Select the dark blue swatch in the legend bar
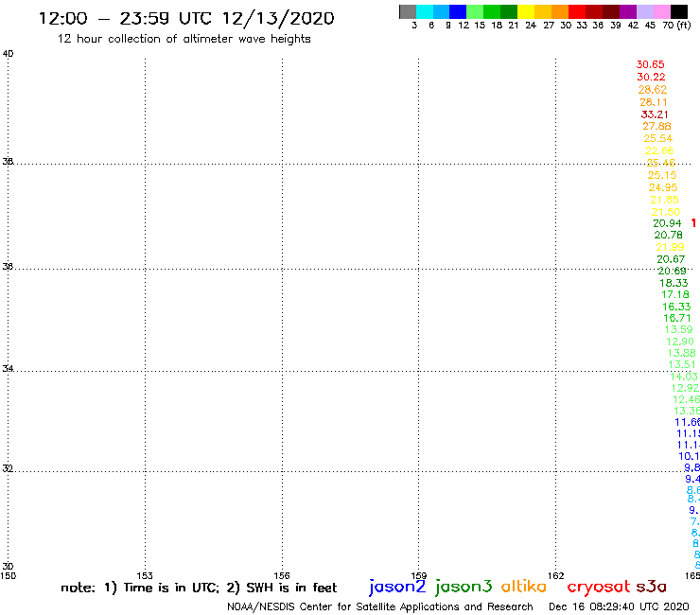This screenshot has width=700, height=615. (x=458, y=11)
